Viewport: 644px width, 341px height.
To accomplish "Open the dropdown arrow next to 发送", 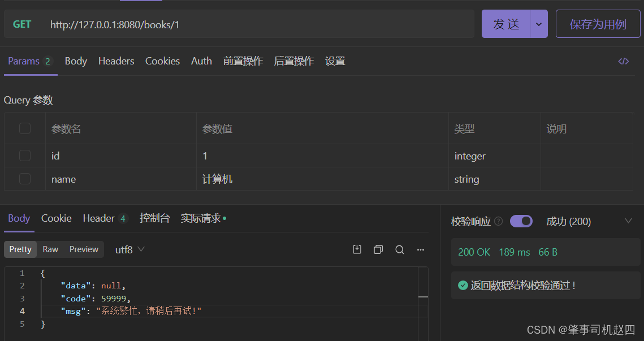I will [538, 24].
